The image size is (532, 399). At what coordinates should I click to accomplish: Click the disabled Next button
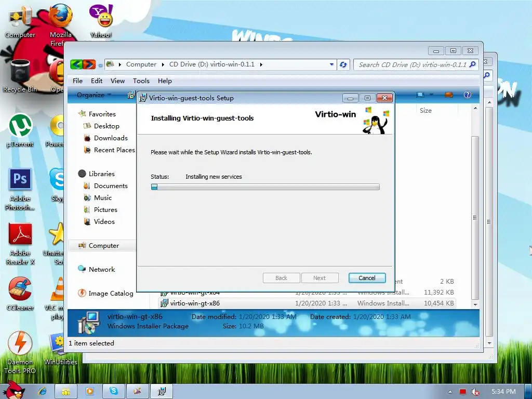click(320, 278)
